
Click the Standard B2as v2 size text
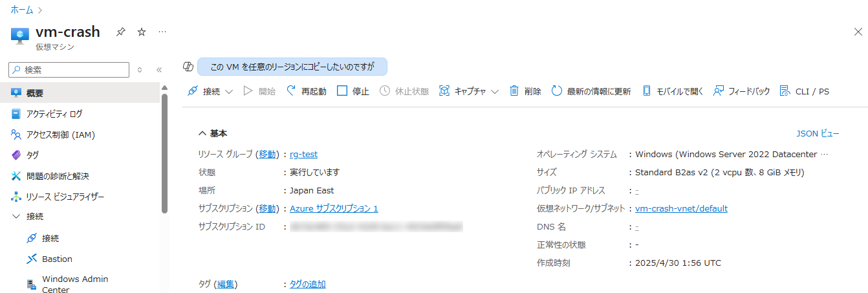pos(720,172)
